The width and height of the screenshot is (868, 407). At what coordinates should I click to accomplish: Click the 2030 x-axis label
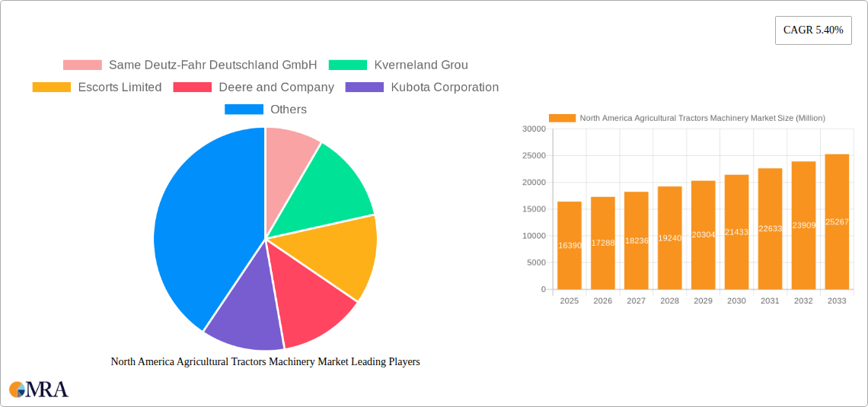(x=737, y=300)
